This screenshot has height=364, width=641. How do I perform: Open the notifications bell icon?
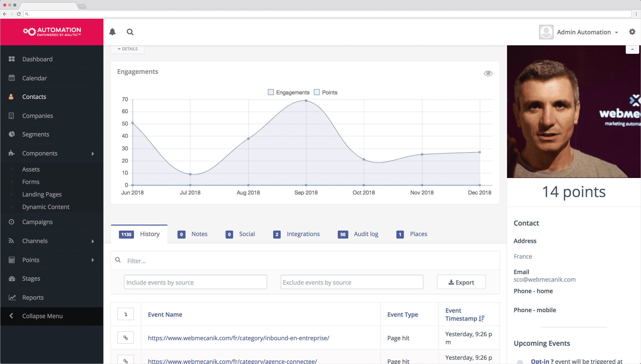point(112,32)
